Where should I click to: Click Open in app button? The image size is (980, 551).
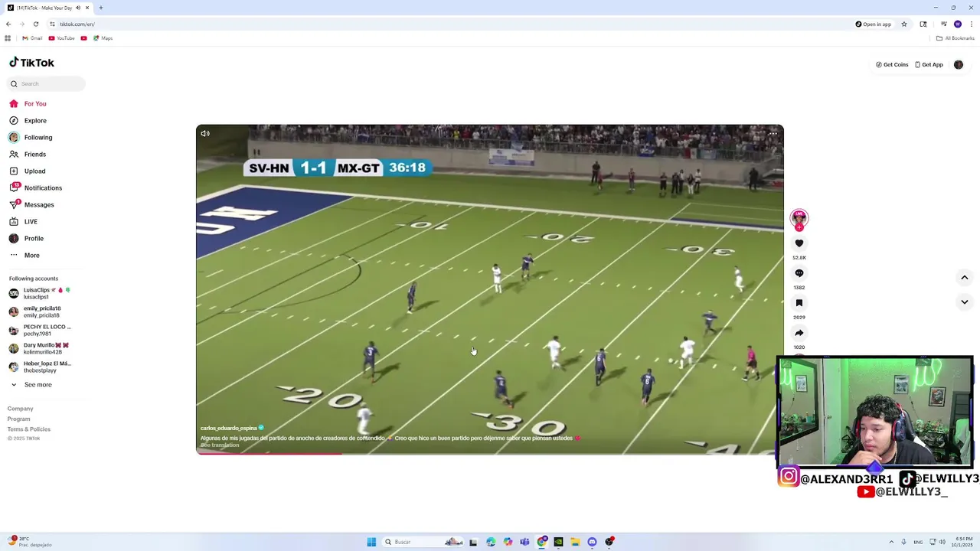(874, 24)
